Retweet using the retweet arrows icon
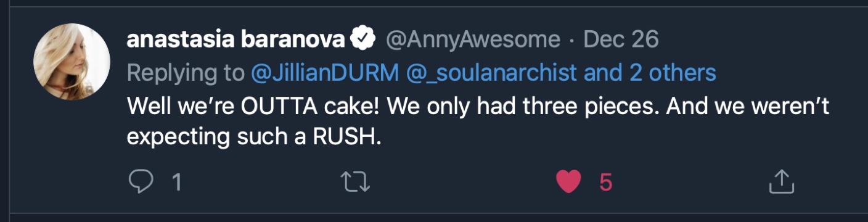The width and height of the screenshot is (868, 222). [355, 181]
